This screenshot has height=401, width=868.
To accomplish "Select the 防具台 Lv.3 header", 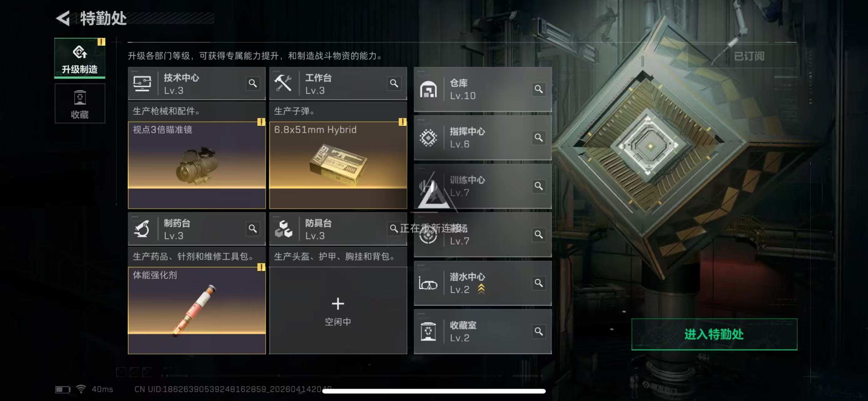I will [x=338, y=229].
